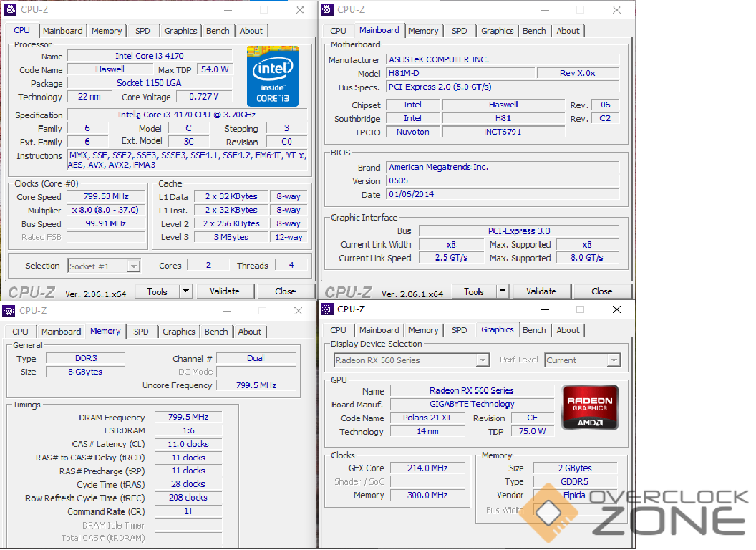The image size is (756, 550).
Task: Click the Manufacturer field ASUSTeK COMPUTER INC.
Action: pyautogui.click(x=503, y=60)
